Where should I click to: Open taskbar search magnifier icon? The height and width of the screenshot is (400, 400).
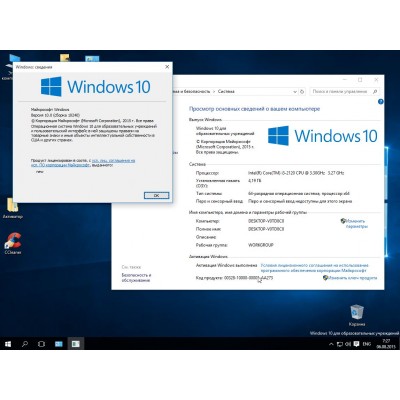point(25,344)
